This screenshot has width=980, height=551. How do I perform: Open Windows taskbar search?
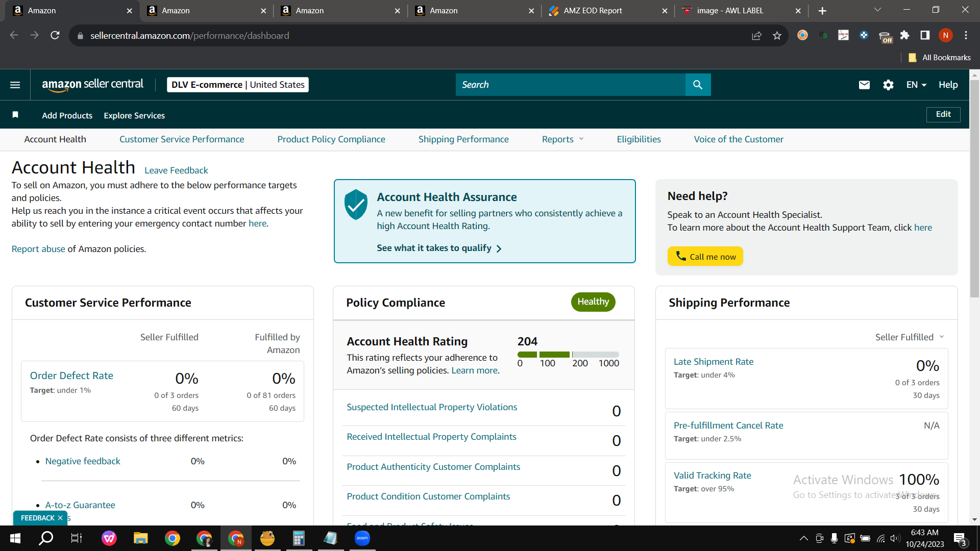[46, 538]
